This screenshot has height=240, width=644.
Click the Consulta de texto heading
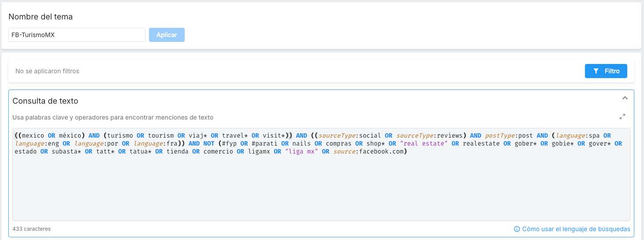(x=45, y=101)
